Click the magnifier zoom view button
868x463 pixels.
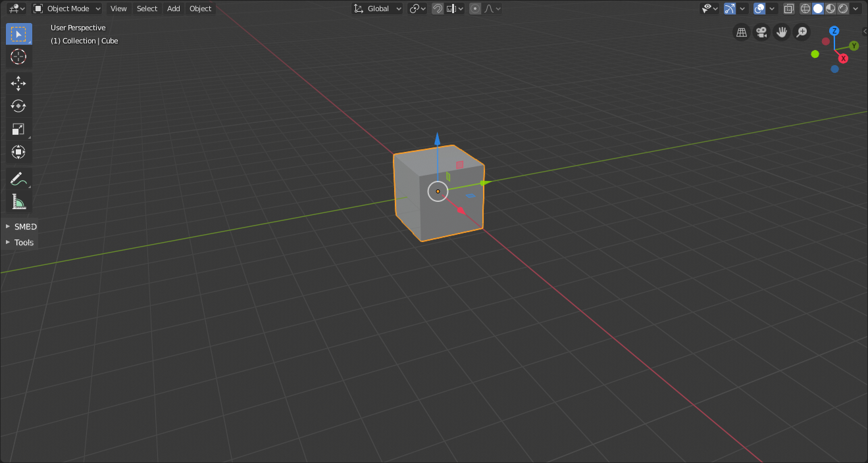tap(802, 32)
